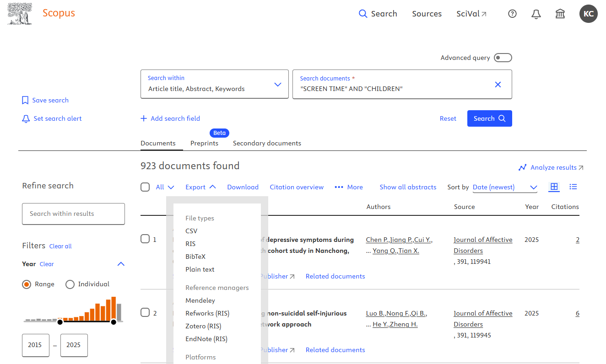Check the checkbox for document 2
606x364 pixels.
pyautogui.click(x=145, y=312)
